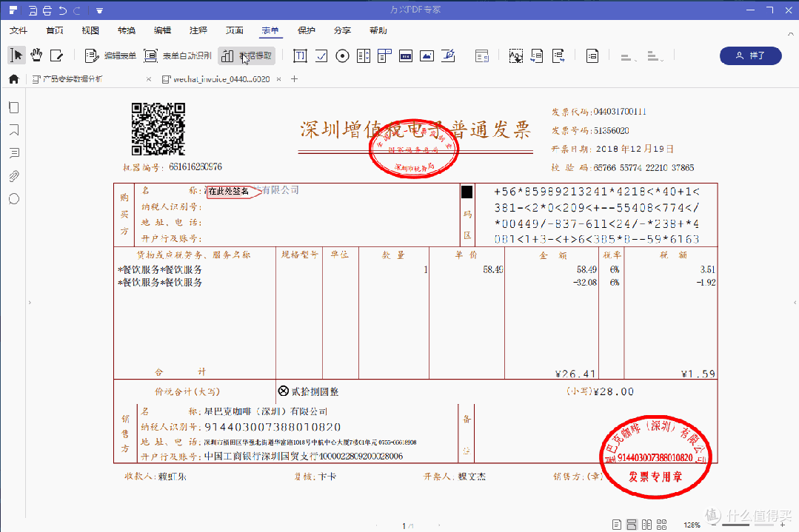Open the distribute objects dropdown

tap(655, 56)
